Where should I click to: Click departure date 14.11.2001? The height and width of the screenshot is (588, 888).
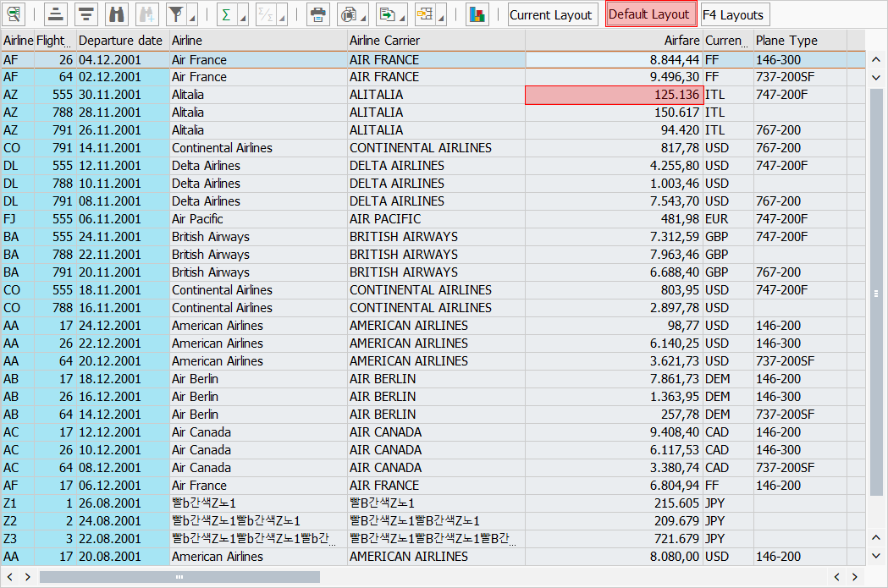pos(123,148)
